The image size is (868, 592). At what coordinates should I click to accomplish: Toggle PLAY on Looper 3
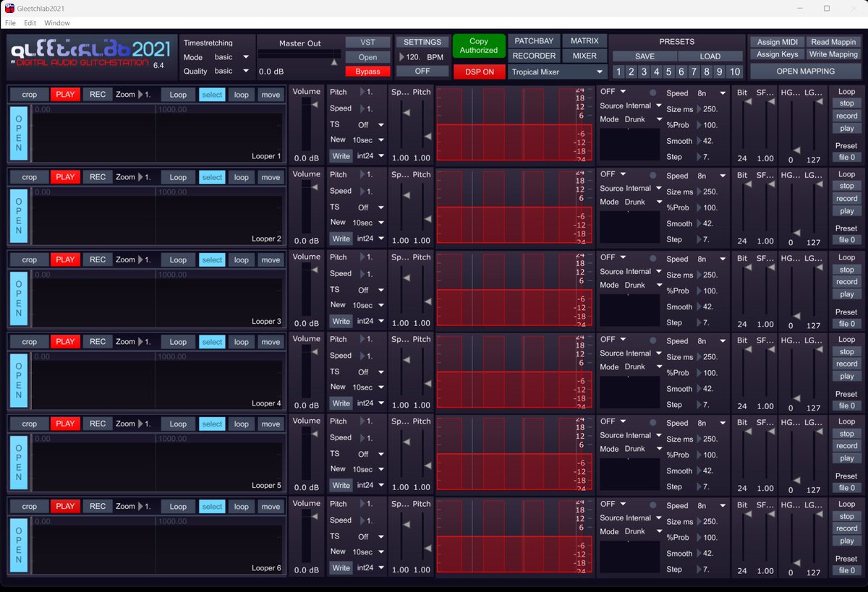tap(65, 259)
